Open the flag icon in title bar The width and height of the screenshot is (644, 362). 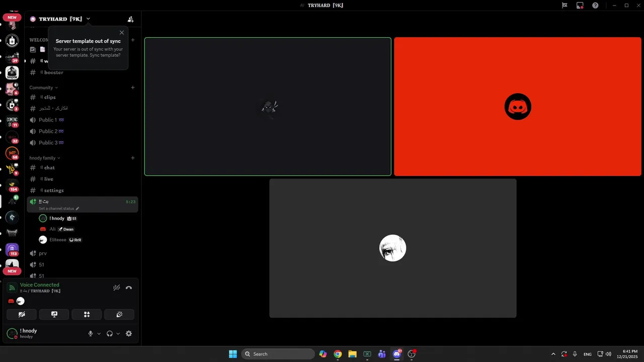point(565,6)
